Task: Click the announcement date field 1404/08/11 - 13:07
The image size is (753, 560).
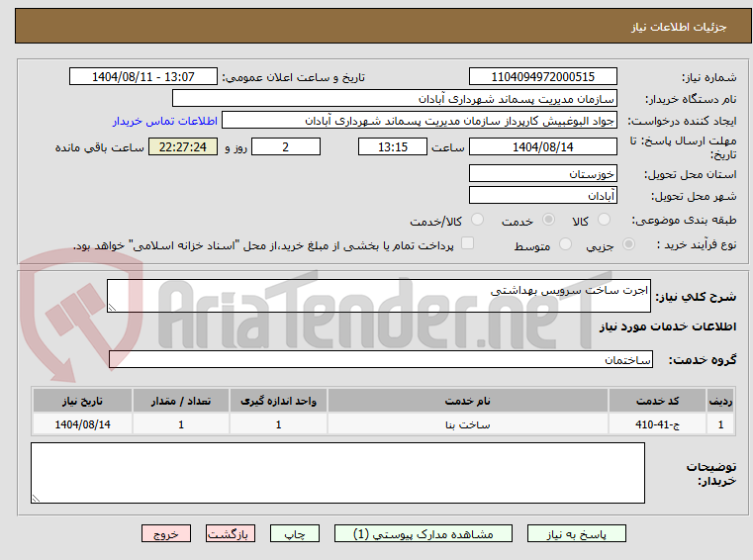Action: (x=143, y=76)
